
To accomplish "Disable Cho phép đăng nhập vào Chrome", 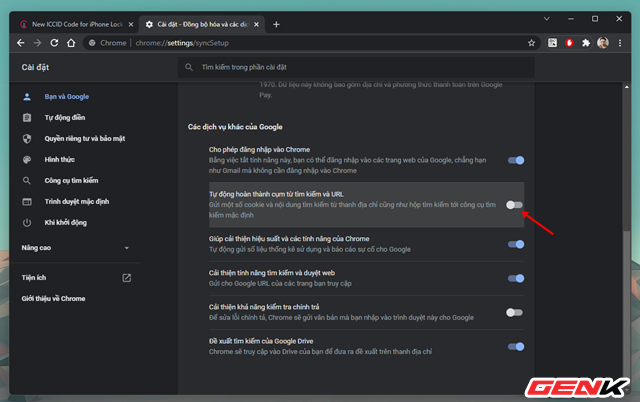I will (516, 160).
